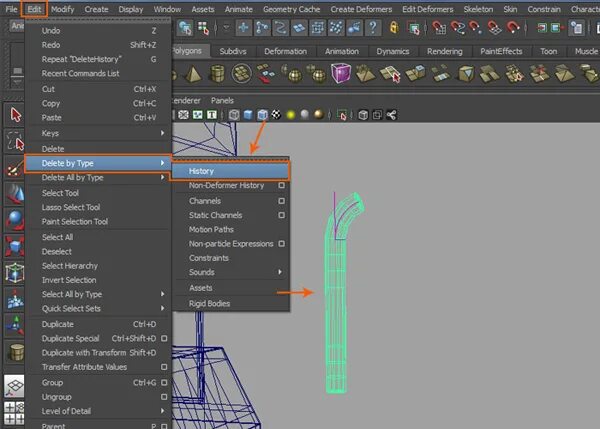Viewport: 600px width, 429px height.
Task: Select the Show Manipulator tool icon
Action: coord(15,326)
